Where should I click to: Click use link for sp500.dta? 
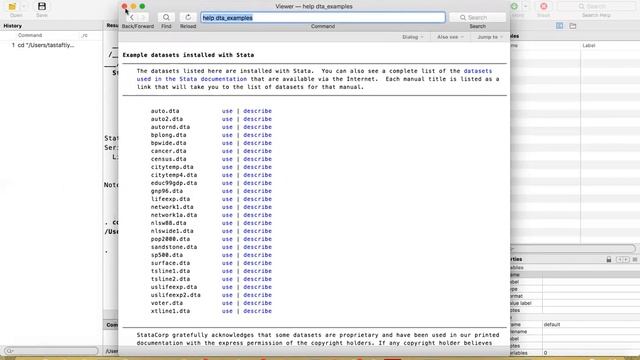227,255
